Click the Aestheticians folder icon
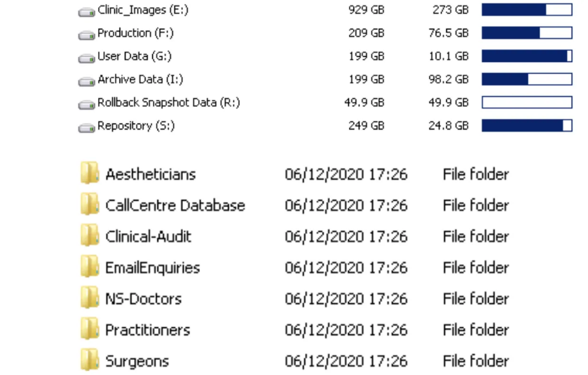 pyautogui.click(x=90, y=173)
